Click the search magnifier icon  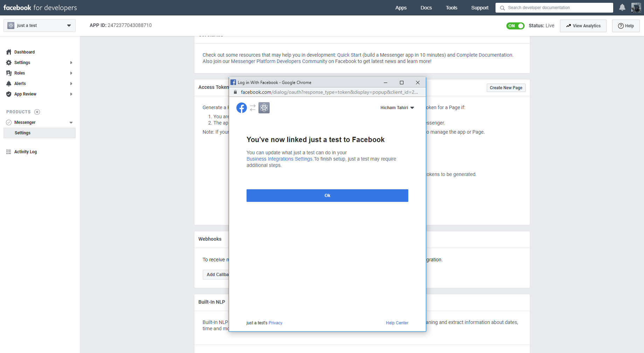click(503, 8)
